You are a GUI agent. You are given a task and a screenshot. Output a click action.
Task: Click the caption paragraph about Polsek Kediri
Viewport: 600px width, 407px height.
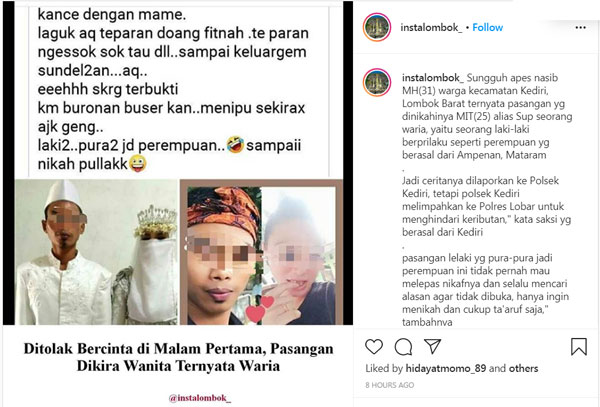[x=486, y=206]
